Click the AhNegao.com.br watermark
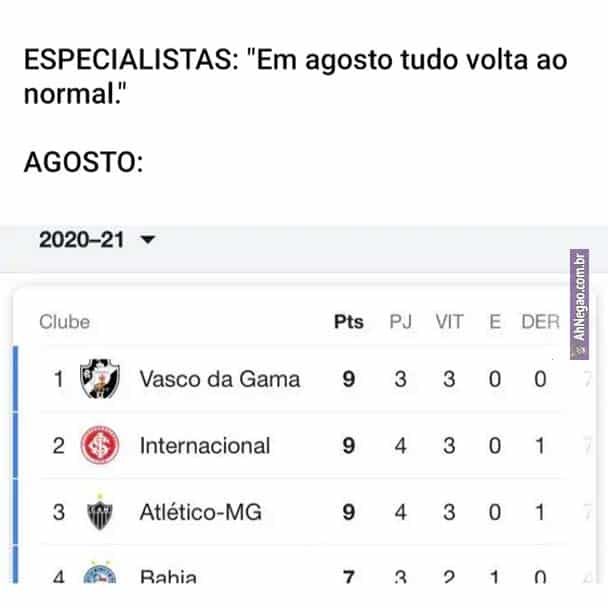Viewport: 608px width, 608px height. pos(578,302)
